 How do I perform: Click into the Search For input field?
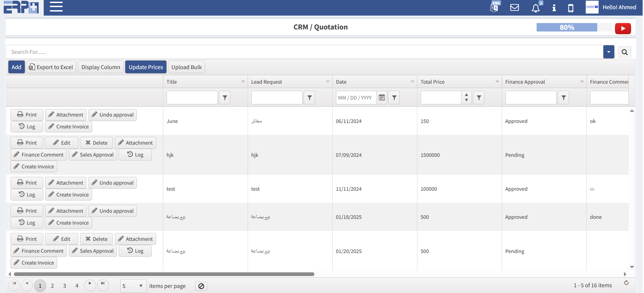click(x=305, y=52)
